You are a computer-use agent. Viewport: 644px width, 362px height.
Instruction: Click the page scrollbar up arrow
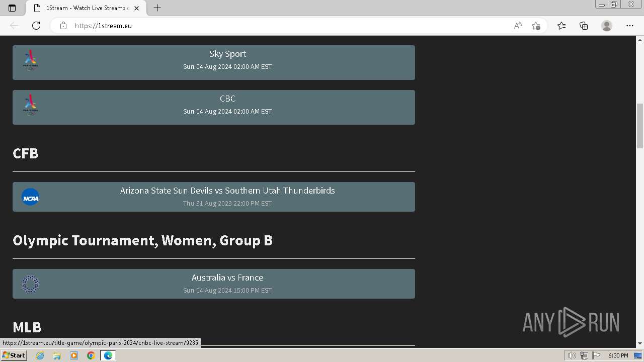[640, 40]
